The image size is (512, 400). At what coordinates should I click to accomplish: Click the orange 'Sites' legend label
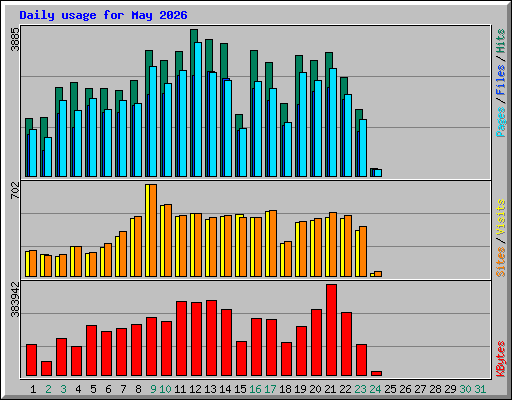(501, 262)
